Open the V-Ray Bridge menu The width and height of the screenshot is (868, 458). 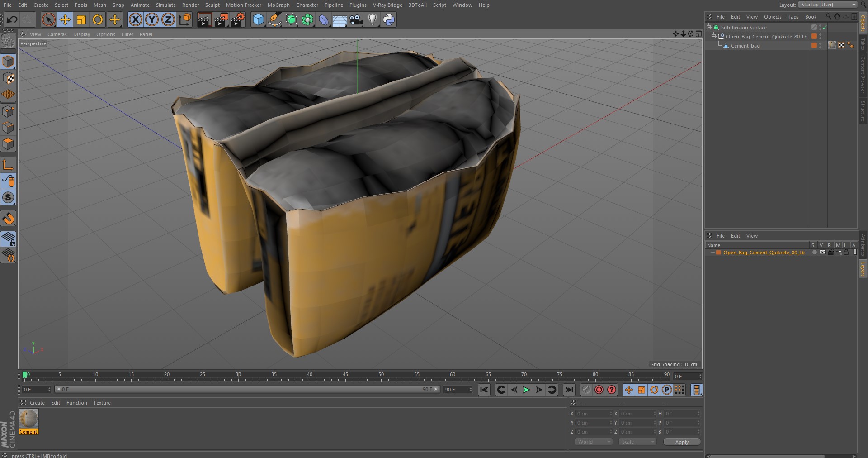point(387,5)
